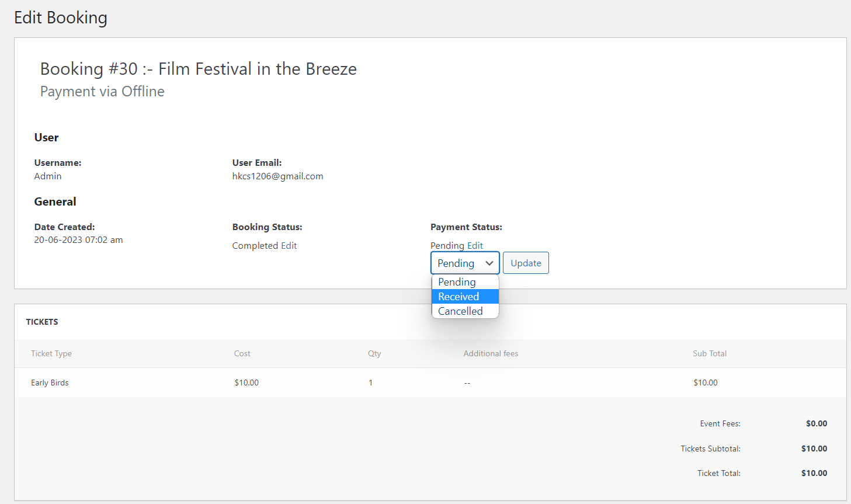
Task: Click the Ticket Total amount $10.00
Action: [814, 473]
